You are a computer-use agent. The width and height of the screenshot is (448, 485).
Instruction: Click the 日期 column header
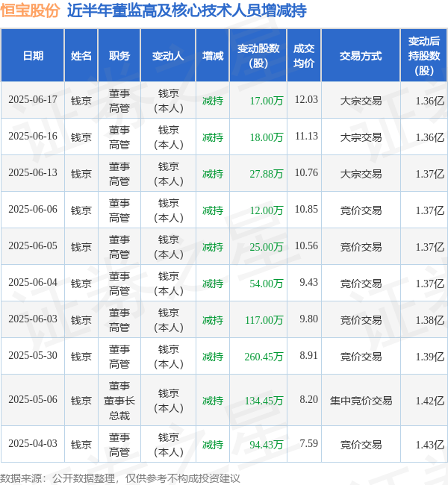point(33,56)
